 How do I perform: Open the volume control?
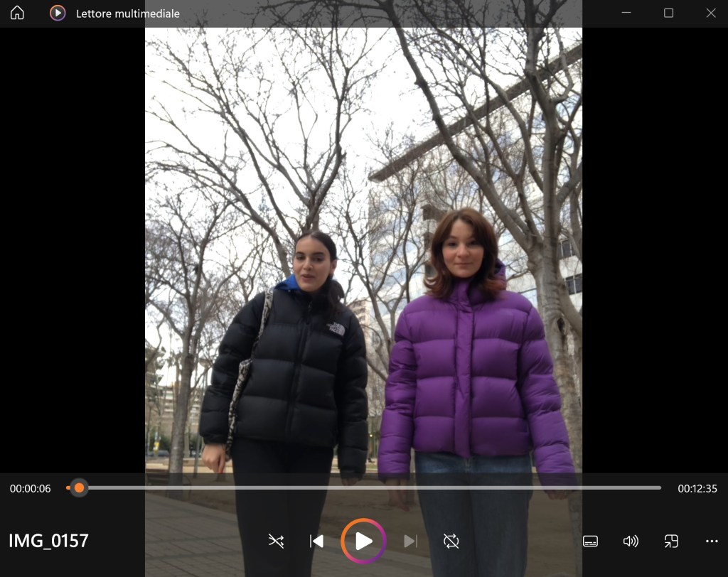(631, 541)
